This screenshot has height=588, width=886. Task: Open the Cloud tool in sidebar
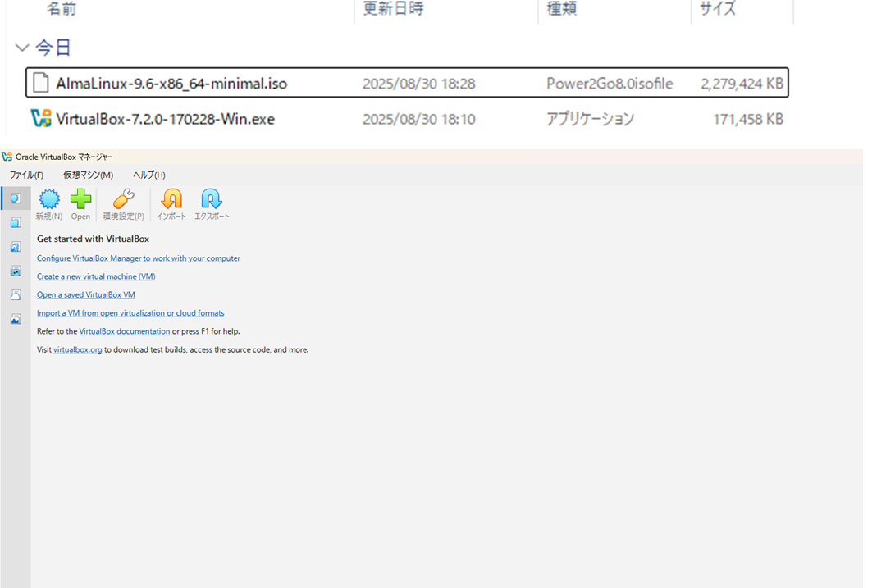tap(15, 295)
